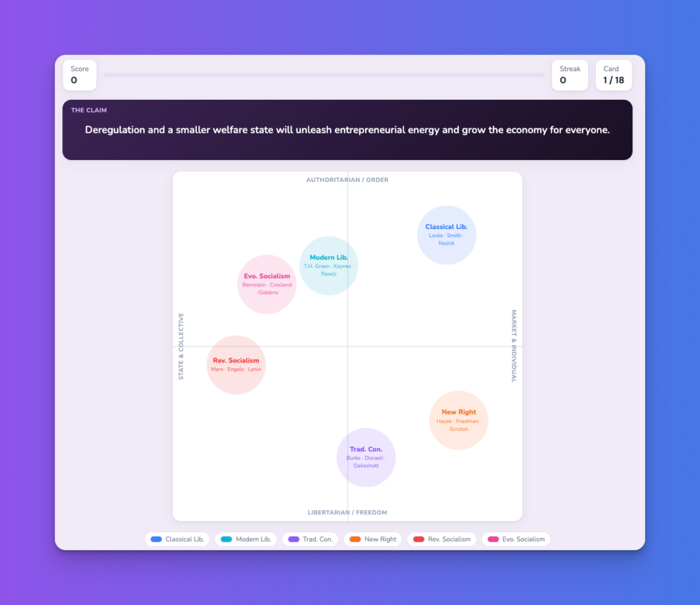The width and height of the screenshot is (700, 605).
Task: Click the teal Modern Lib. legend swatch
Action: coord(226,539)
